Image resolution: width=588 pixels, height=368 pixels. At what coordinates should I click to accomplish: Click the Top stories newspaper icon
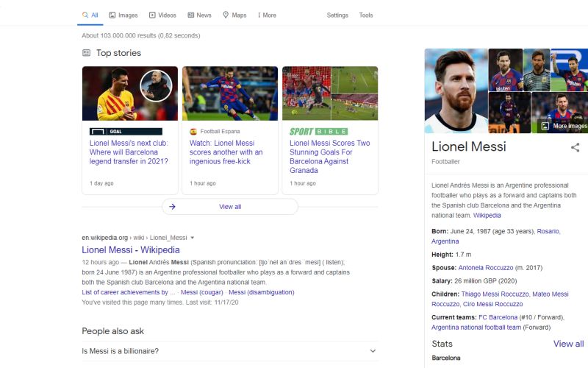pyautogui.click(x=86, y=53)
